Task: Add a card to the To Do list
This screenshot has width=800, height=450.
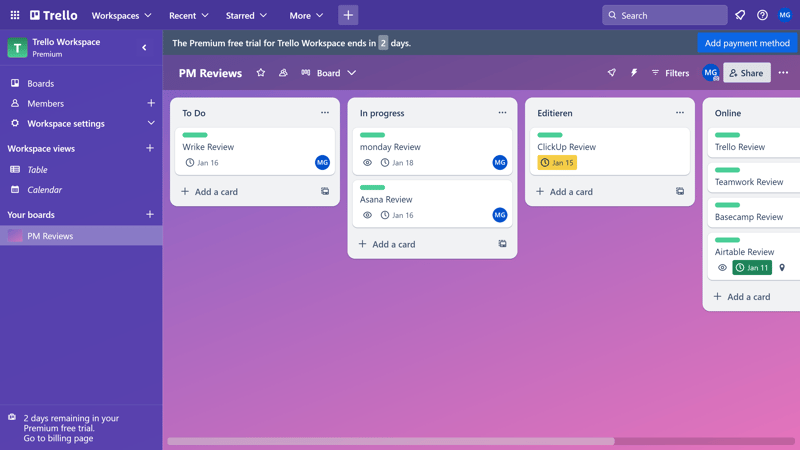Action: [x=209, y=191]
